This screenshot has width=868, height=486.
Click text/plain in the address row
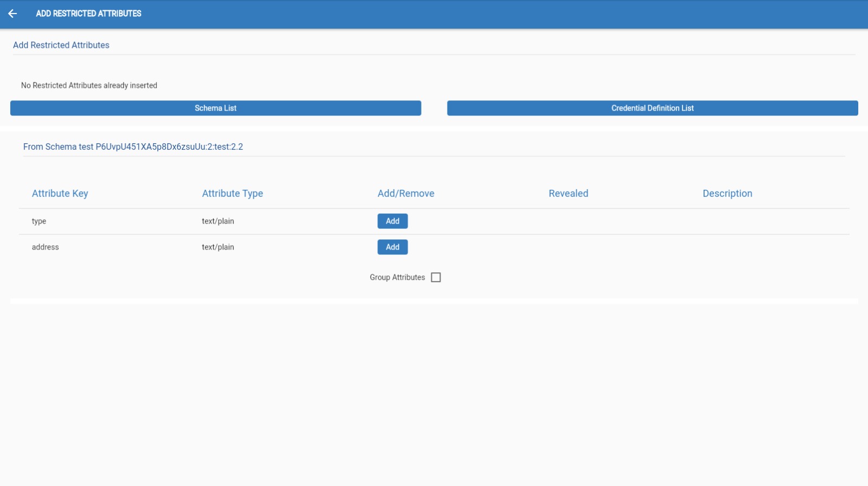click(x=218, y=247)
